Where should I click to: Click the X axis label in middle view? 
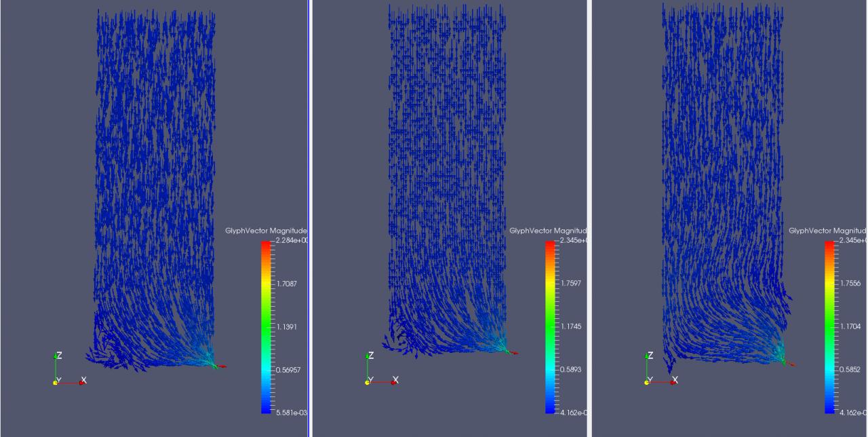[x=396, y=380]
